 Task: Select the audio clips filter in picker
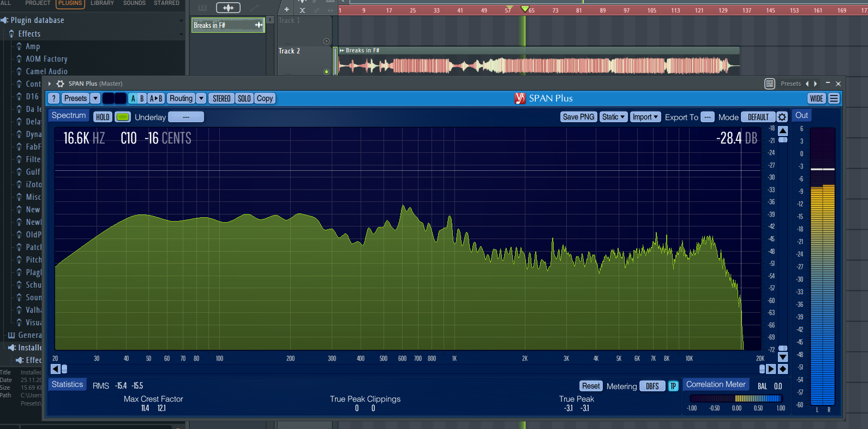tap(228, 8)
